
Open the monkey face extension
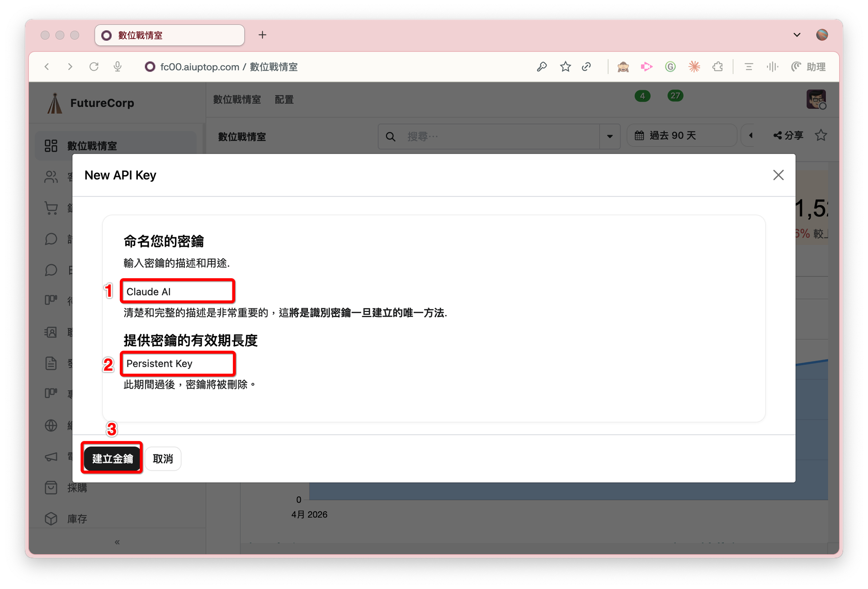point(623,67)
